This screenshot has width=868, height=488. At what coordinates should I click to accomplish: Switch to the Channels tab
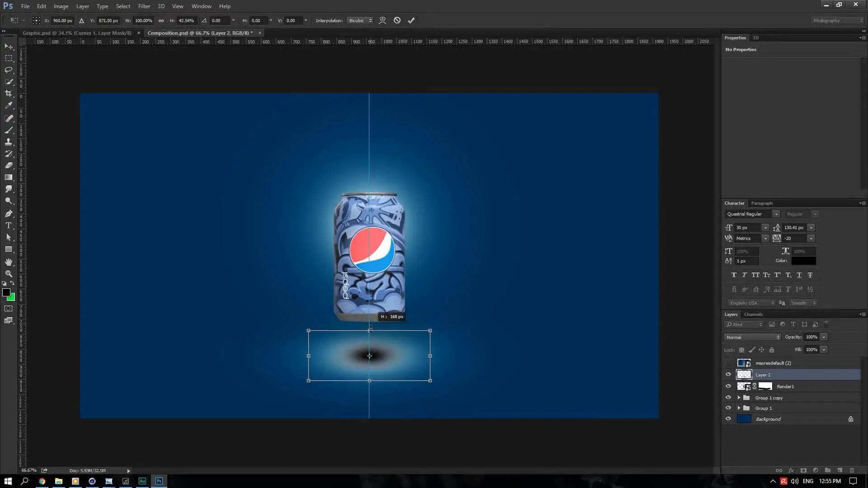[x=753, y=314]
